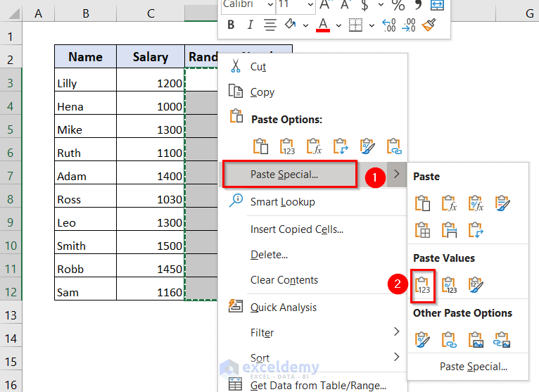
Task: Select submenu Keep Source Formatting icon
Action: pos(502,203)
